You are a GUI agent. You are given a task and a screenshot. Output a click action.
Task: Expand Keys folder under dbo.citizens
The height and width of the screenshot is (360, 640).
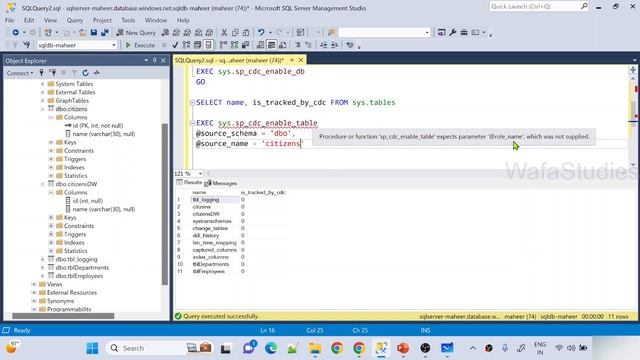51,142
